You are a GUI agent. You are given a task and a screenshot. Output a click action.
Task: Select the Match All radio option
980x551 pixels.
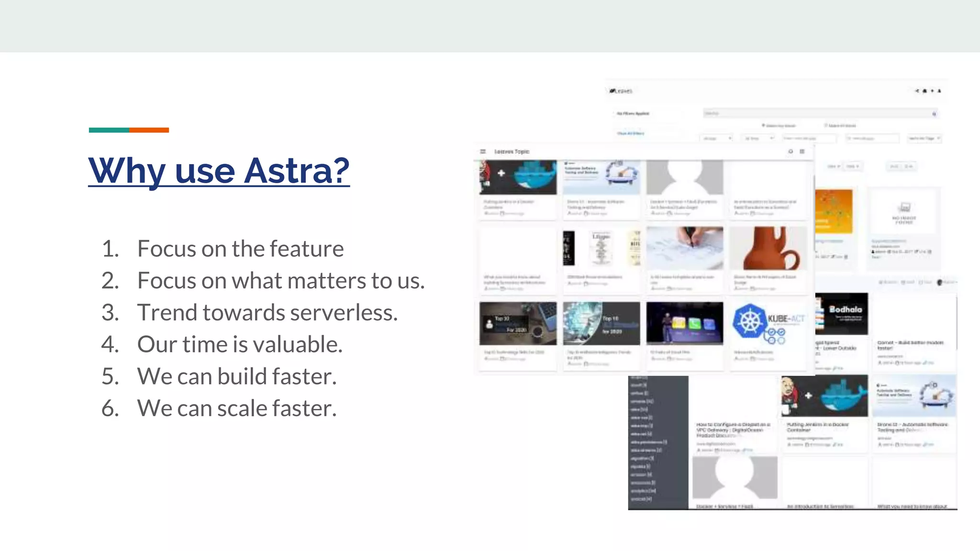tap(826, 125)
